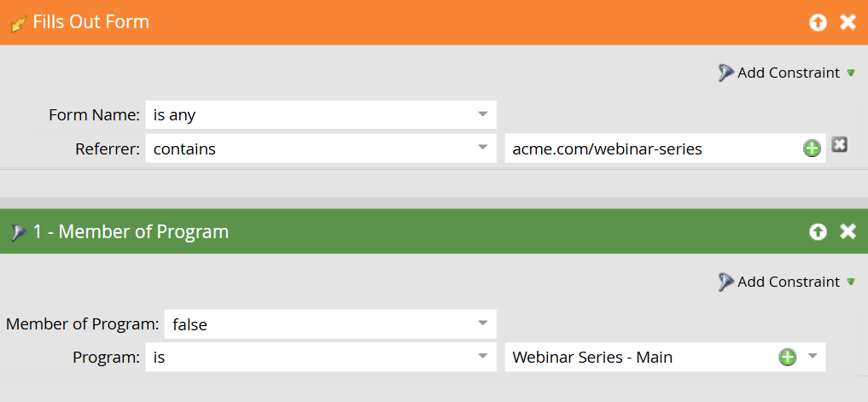Expand the Form Name operator dropdown
Screen dimensions: 868x402
482,114
